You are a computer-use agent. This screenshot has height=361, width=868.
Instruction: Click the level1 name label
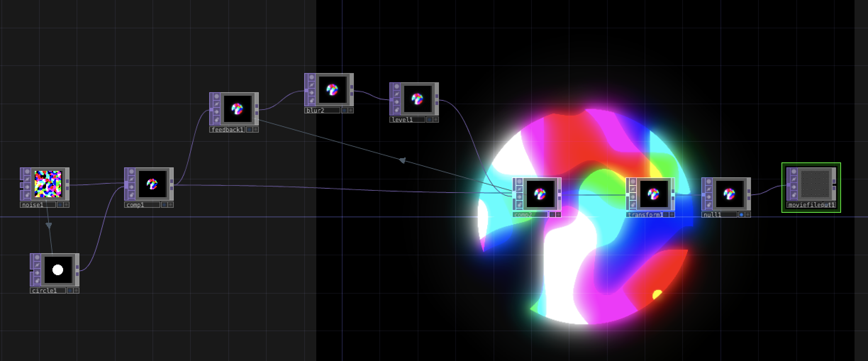tap(407, 120)
